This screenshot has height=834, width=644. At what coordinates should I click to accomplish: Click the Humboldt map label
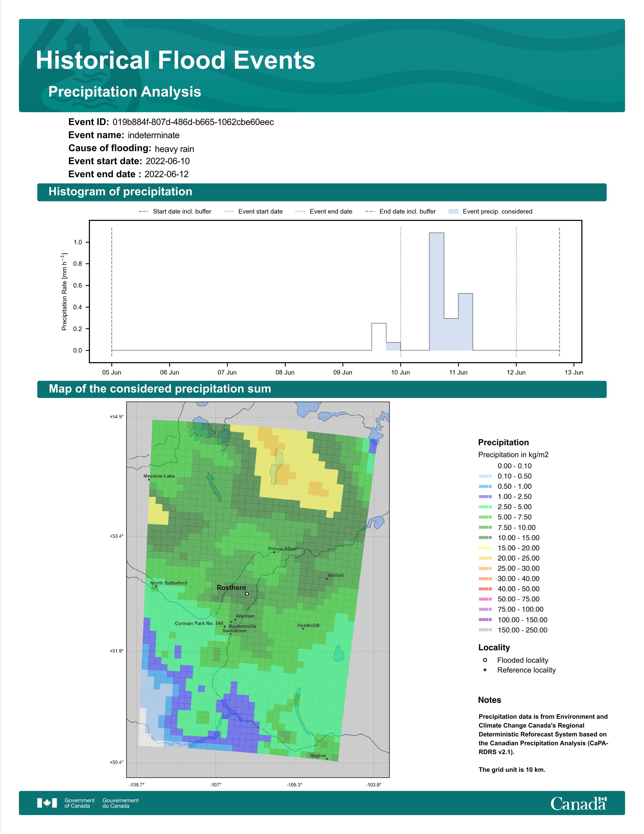coord(308,625)
